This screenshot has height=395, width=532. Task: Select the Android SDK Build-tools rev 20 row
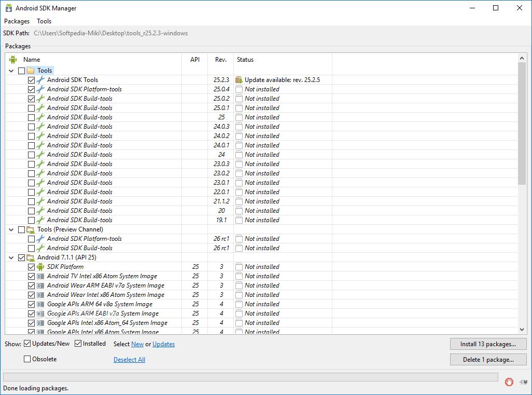pyautogui.click(x=261, y=211)
